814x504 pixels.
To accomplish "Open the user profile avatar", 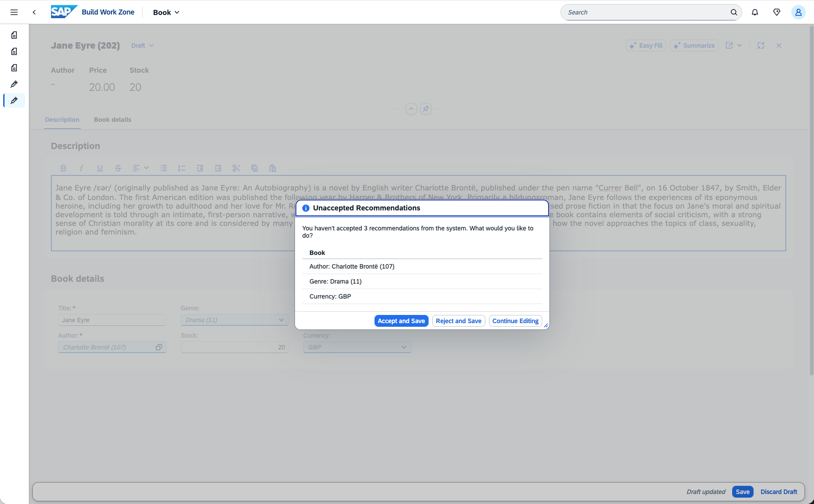I will pyautogui.click(x=798, y=12).
